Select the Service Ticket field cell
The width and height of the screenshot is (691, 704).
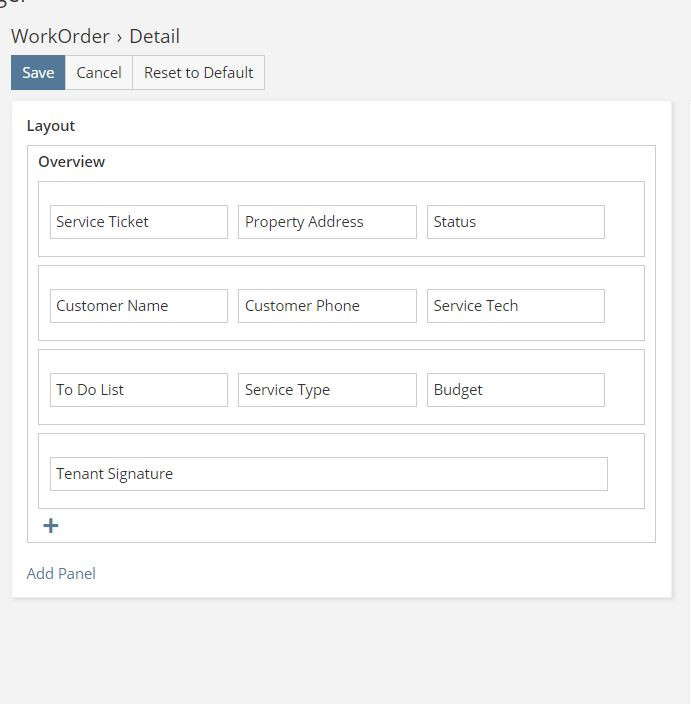coord(139,222)
